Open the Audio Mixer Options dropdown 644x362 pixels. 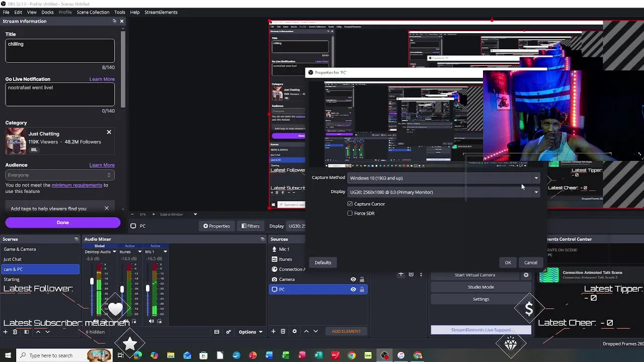click(250, 332)
